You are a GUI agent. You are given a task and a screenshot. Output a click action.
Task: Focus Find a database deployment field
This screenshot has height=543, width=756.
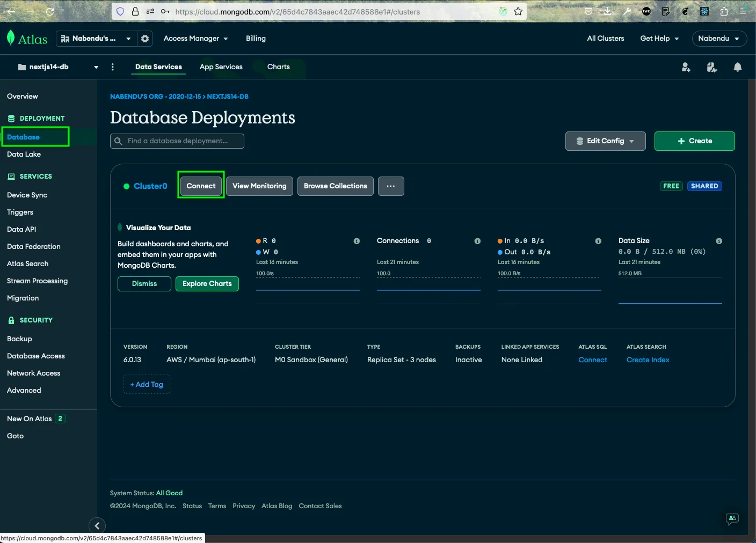(x=177, y=141)
